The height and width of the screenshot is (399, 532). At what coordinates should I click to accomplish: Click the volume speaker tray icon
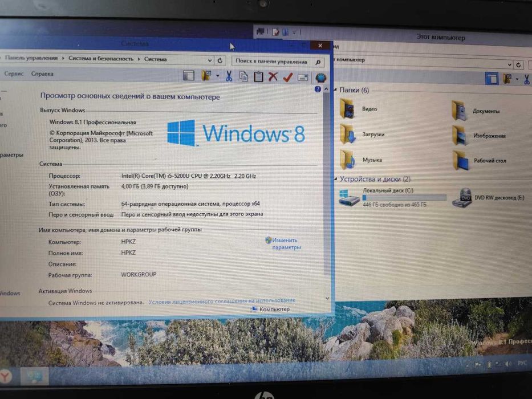tap(508, 364)
